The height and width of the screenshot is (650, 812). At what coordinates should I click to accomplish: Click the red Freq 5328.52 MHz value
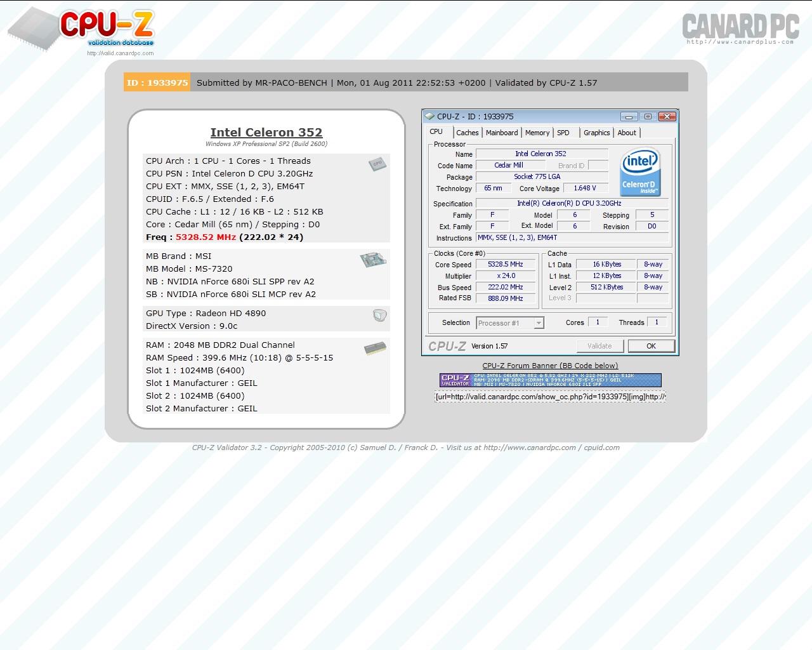206,237
